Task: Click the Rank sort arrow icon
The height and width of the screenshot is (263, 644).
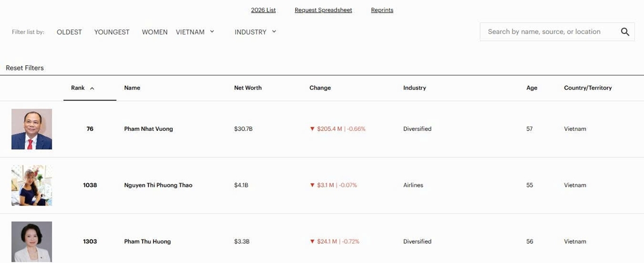Action: pos(92,89)
